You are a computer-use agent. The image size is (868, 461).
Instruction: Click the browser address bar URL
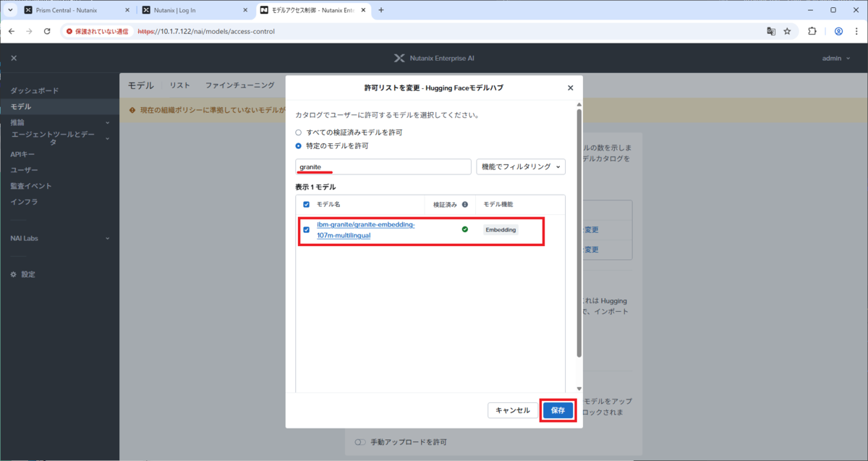(x=206, y=31)
